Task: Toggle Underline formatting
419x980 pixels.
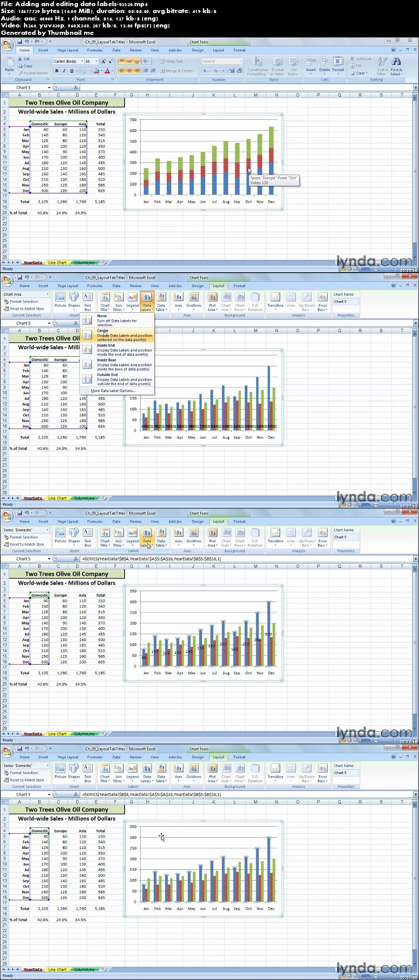Action: (72, 71)
